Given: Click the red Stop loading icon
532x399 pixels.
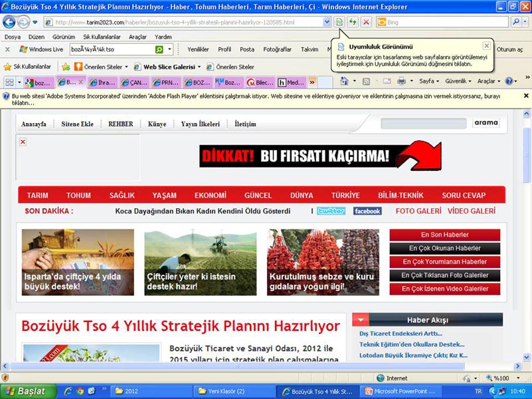Looking at the screenshot, I should pos(366,23).
